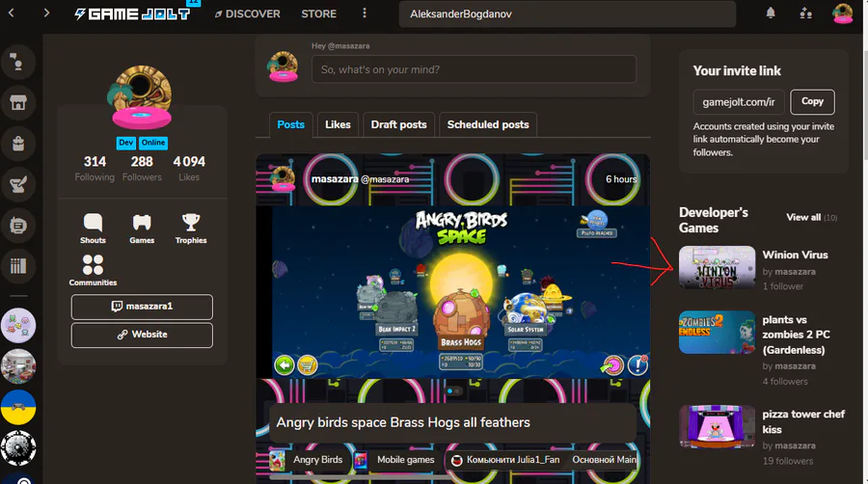Viewport: 868px width, 484px height.
Task: Open the Game Jolt logo home link
Action: 132,13
